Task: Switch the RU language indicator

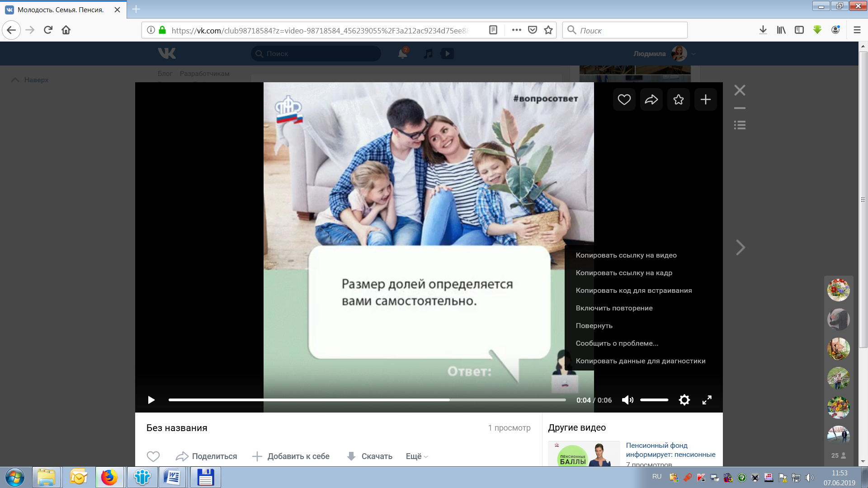Action: tap(657, 477)
